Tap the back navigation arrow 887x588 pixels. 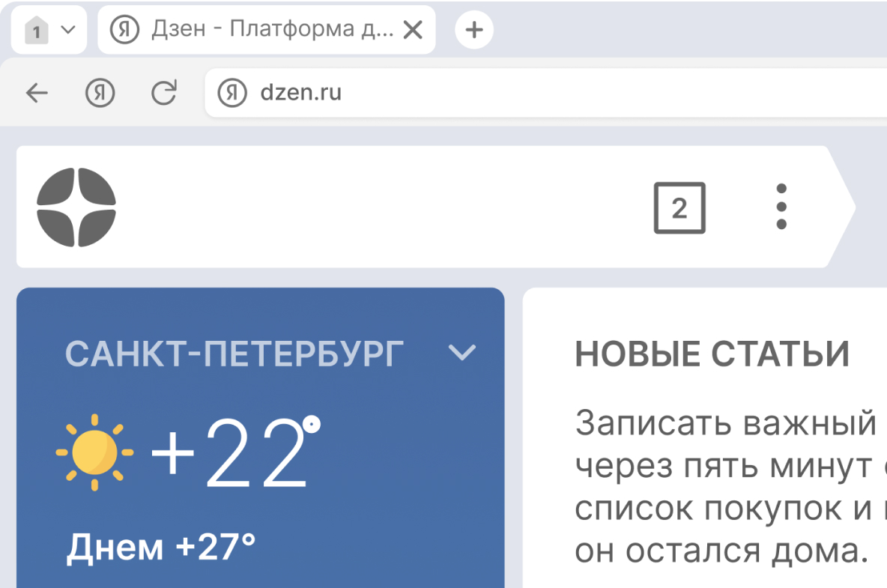tap(36, 92)
